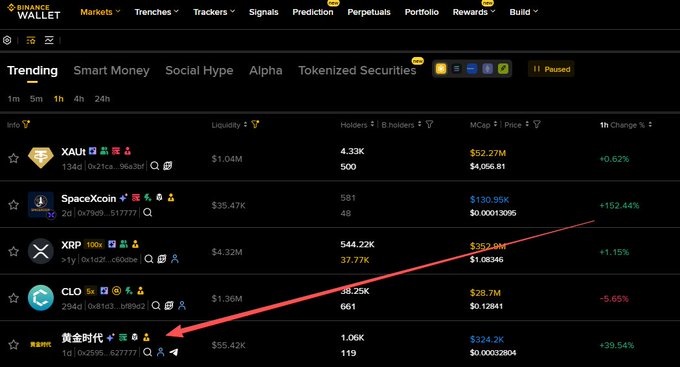The height and width of the screenshot is (367, 680).
Task: Search XAUt using its magnifier icon
Action: click(x=154, y=166)
